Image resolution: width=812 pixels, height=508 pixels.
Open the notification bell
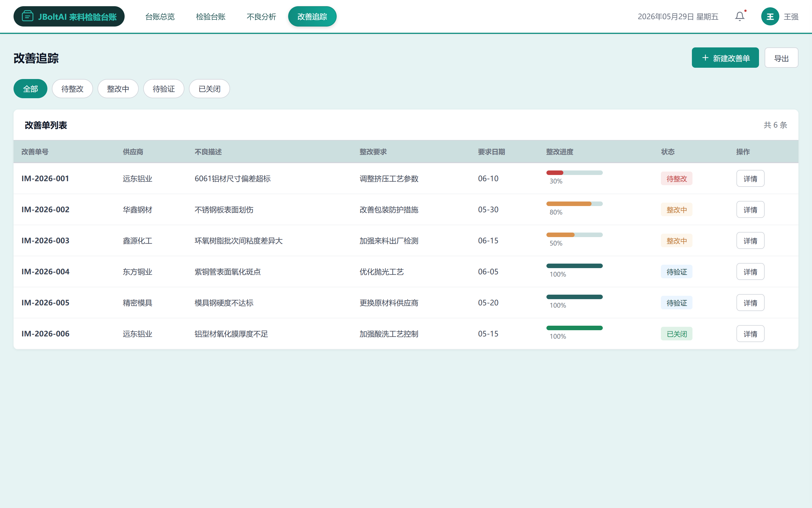click(740, 16)
